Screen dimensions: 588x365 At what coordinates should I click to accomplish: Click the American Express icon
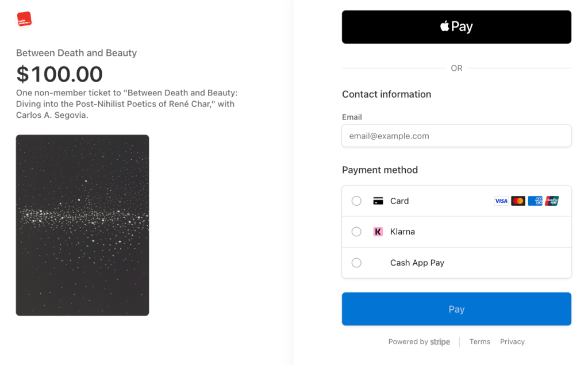[535, 201]
